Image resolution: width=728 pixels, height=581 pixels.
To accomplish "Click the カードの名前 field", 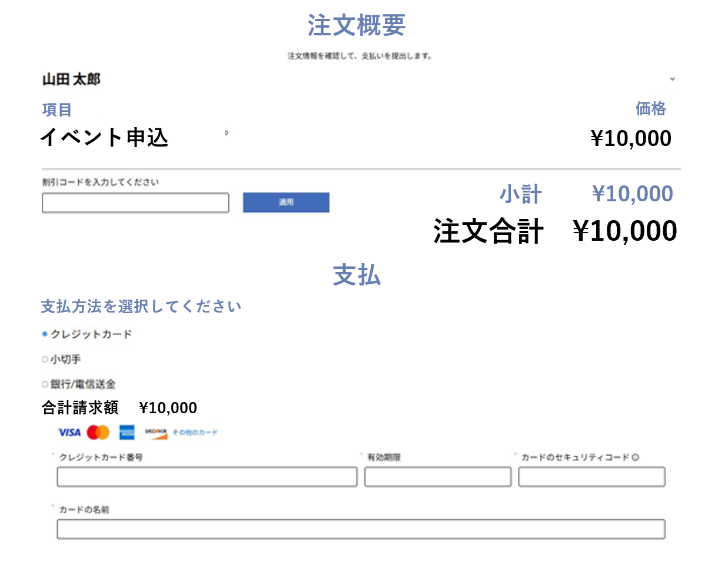I will 361,529.
